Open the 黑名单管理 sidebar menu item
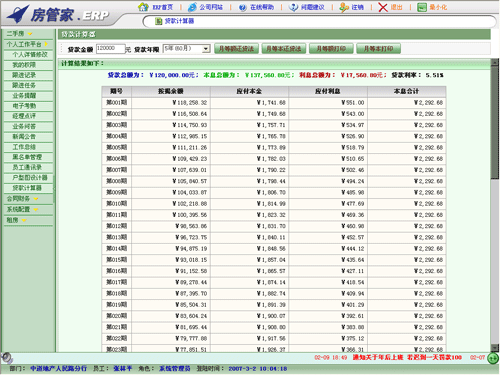This screenshot has height=375, width=500. 28,157
